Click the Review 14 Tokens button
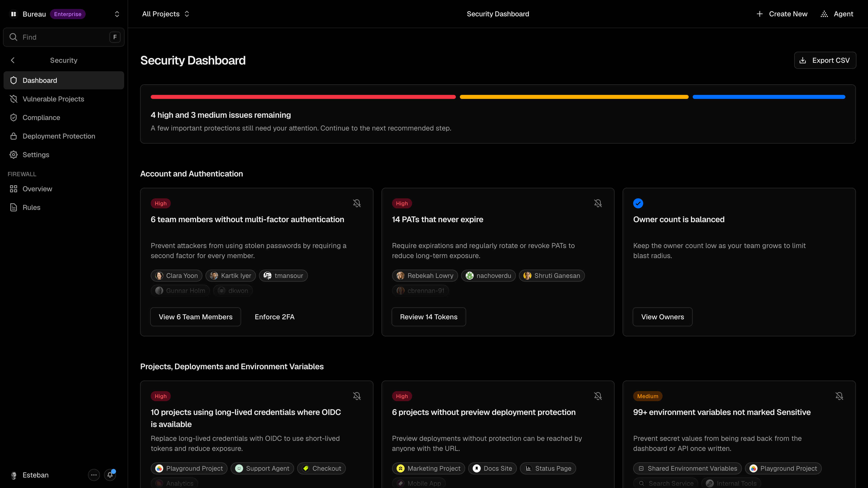 [x=429, y=317]
